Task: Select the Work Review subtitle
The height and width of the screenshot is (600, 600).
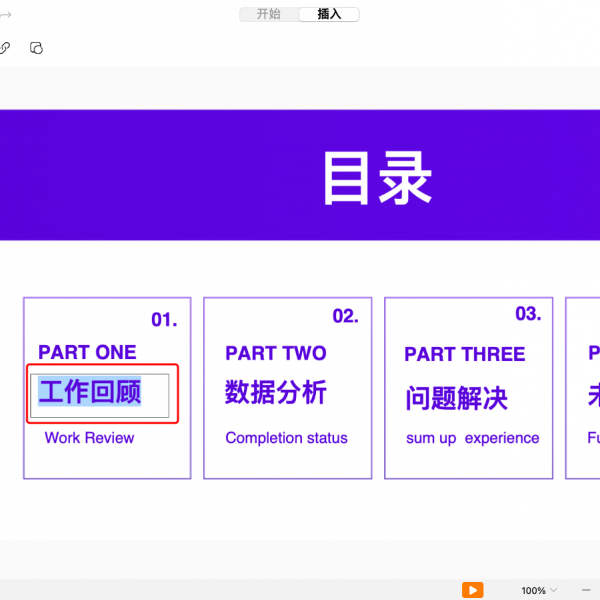Action: click(x=89, y=438)
